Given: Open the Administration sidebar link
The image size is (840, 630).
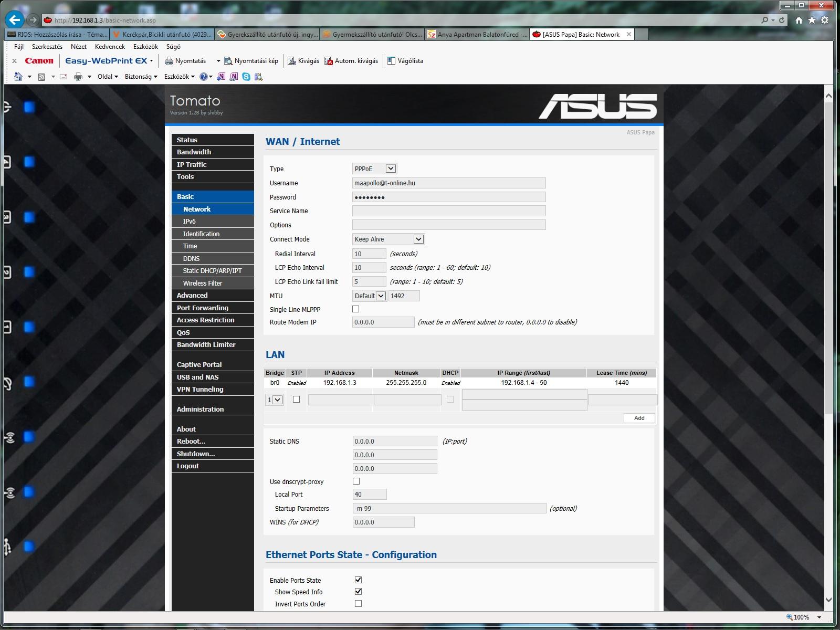Looking at the screenshot, I should click(x=213, y=409).
